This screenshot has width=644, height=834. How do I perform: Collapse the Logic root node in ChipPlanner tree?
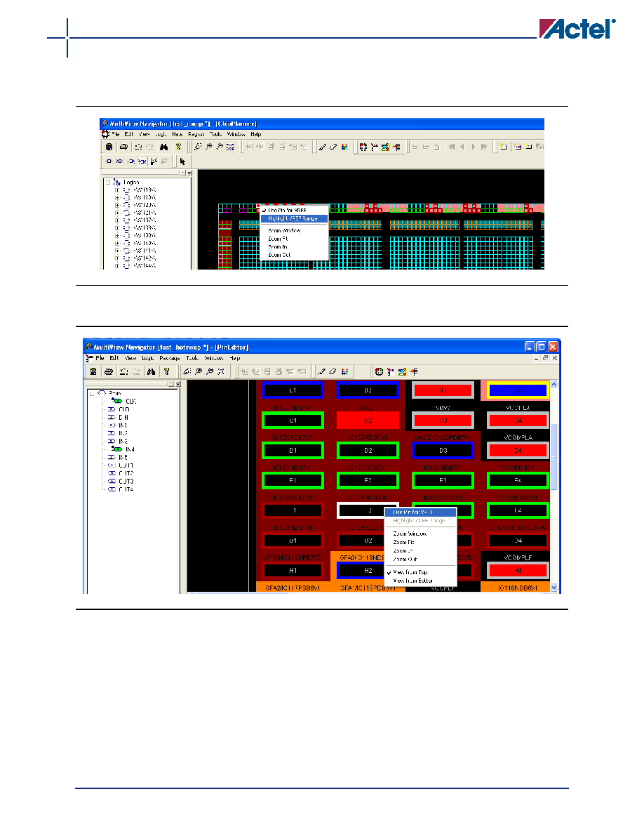(108, 182)
